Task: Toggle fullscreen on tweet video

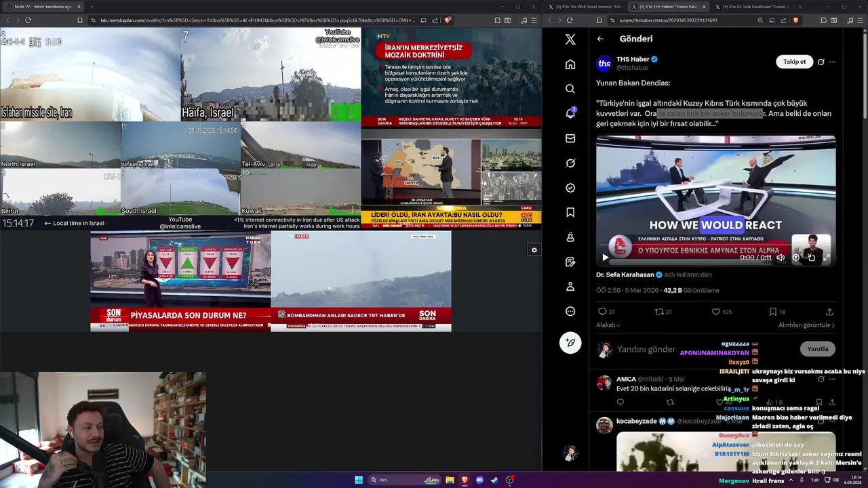Action: pyautogui.click(x=827, y=258)
